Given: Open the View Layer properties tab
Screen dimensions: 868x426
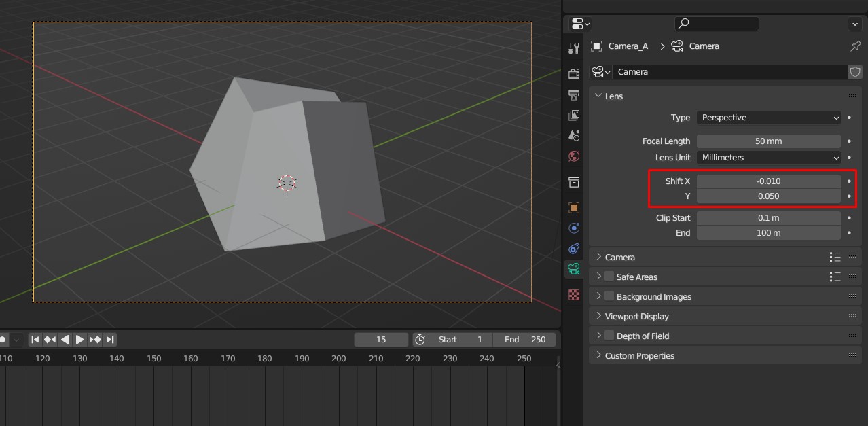Looking at the screenshot, I should tap(574, 116).
